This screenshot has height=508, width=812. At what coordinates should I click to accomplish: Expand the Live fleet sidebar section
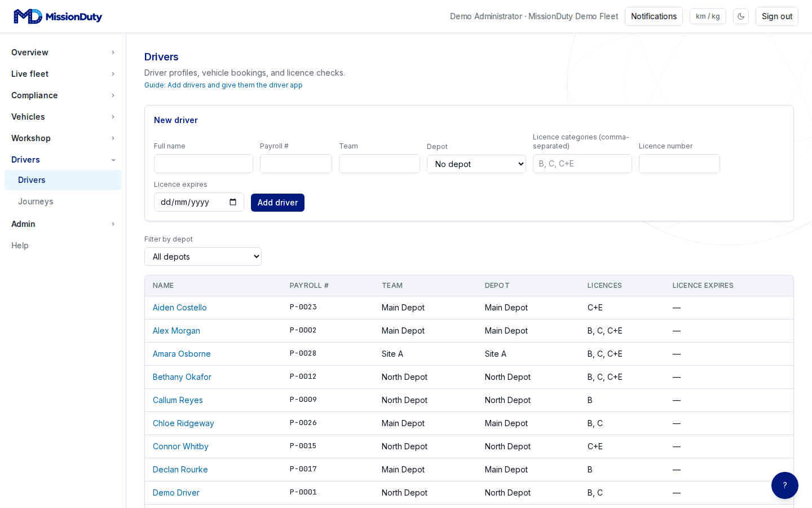[63, 74]
